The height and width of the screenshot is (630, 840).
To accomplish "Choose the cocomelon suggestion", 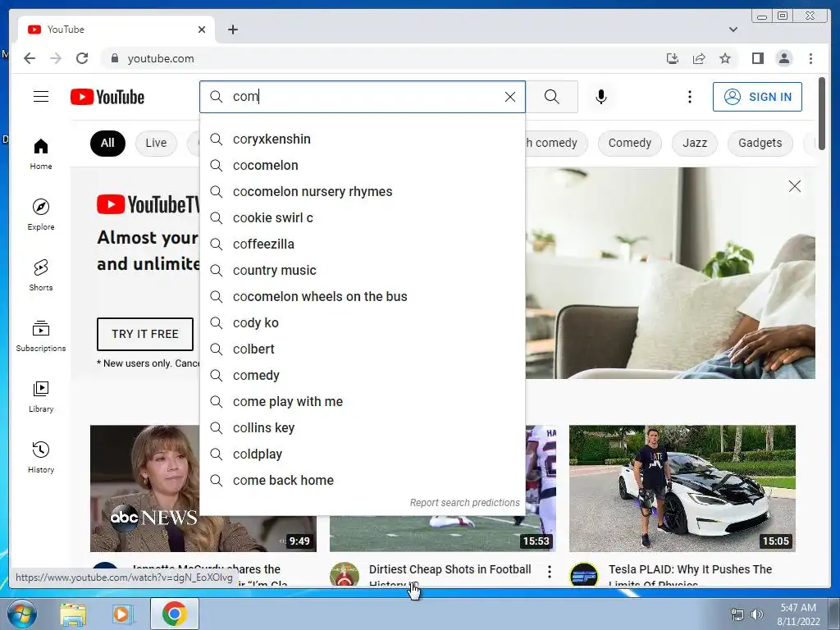I will (362, 166).
